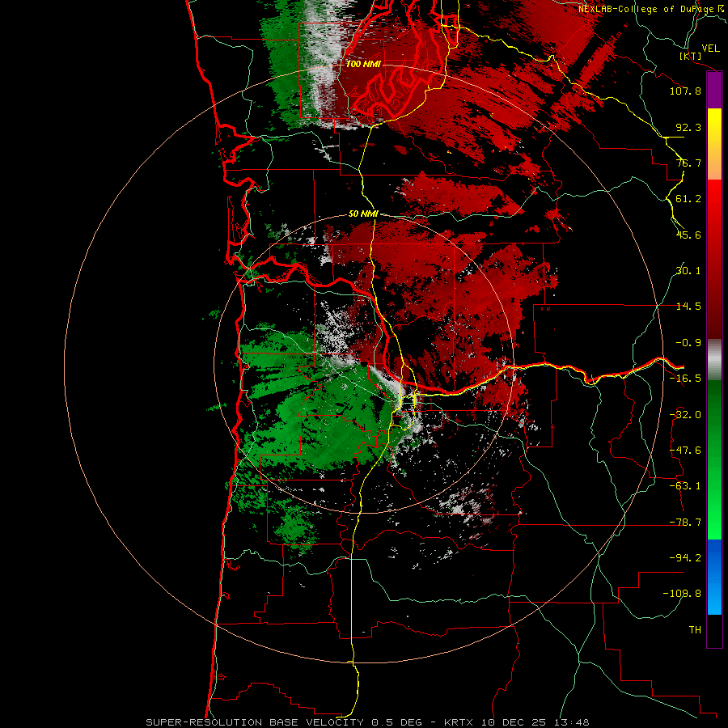This screenshot has height=728, width=728.
Task: Click the 30.1 velocity scale value
Action: point(688,271)
